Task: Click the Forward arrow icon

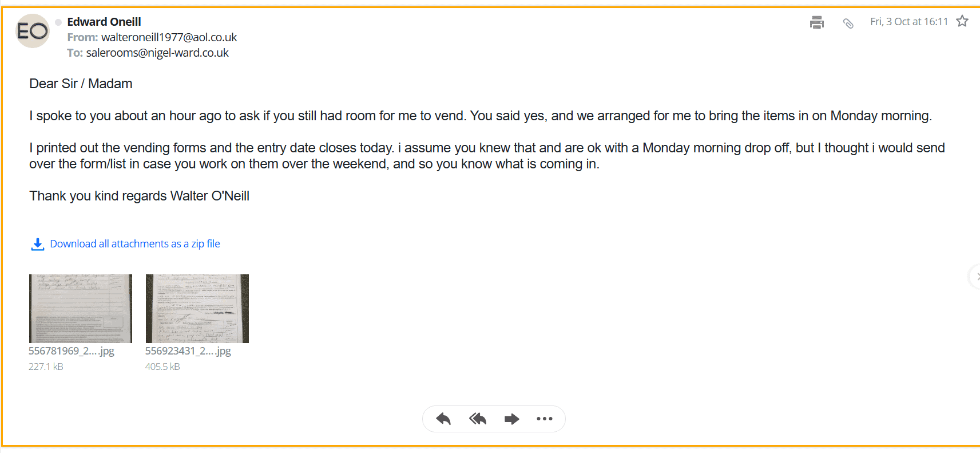Action: [511, 419]
